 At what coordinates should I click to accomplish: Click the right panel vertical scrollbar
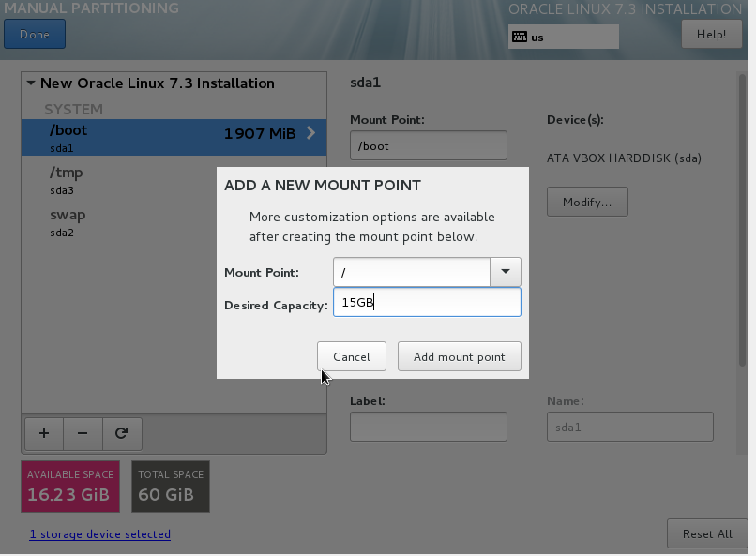click(x=743, y=219)
